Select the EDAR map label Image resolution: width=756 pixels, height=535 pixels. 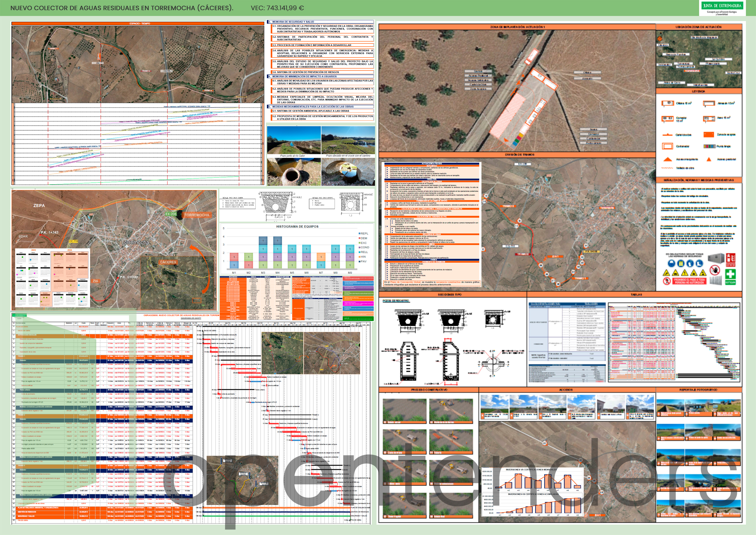click(23, 236)
